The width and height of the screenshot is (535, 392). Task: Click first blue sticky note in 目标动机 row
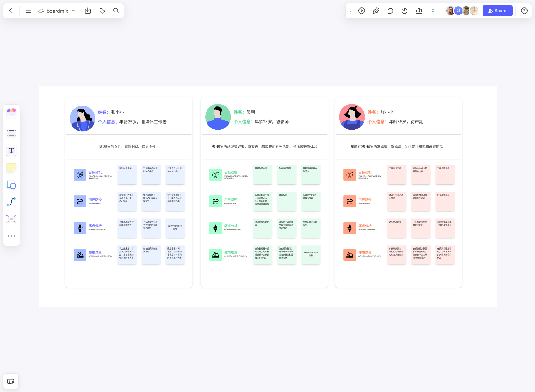click(127, 175)
